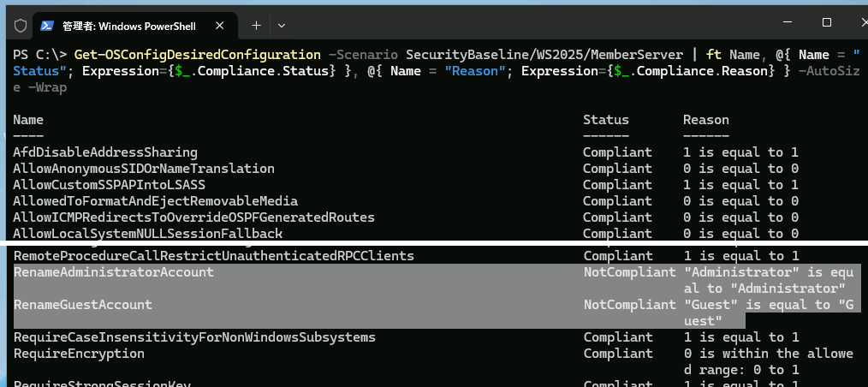
Task: Click the administrator shield icon
Action: pyautogui.click(x=21, y=23)
